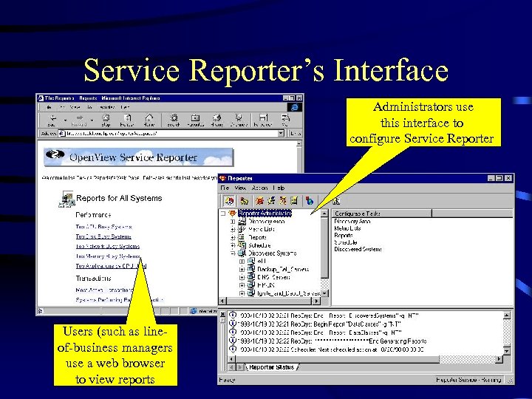Expand Metric Lists tree node
Screen dimensions: 532x399
click(x=233, y=229)
